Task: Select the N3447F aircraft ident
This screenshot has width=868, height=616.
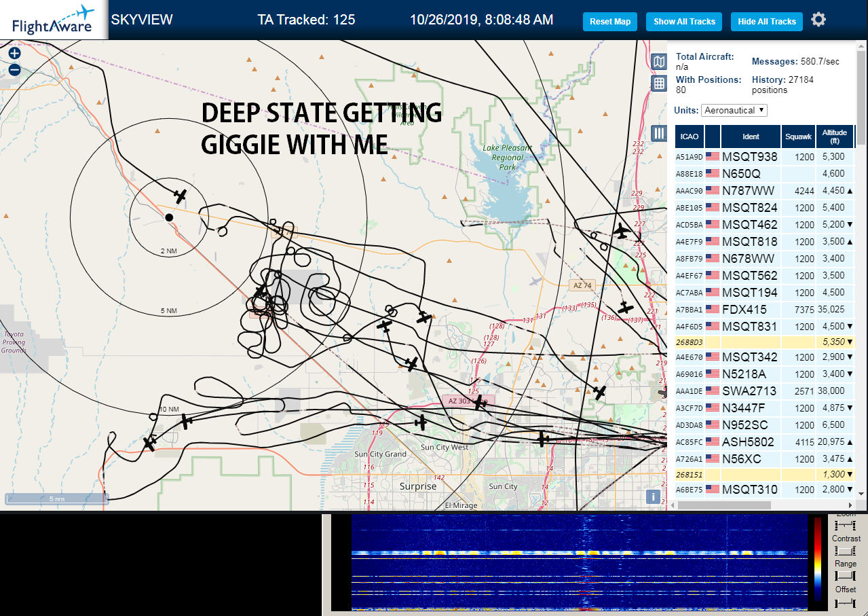Action: [744, 407]
